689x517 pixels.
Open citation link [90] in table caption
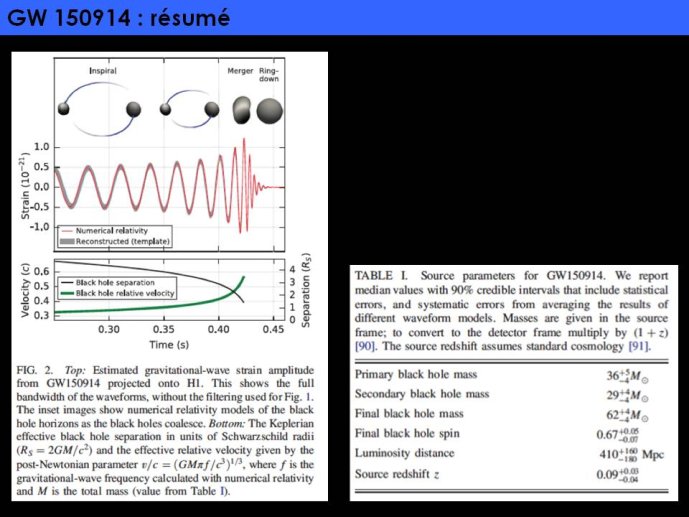click(365, 347)
